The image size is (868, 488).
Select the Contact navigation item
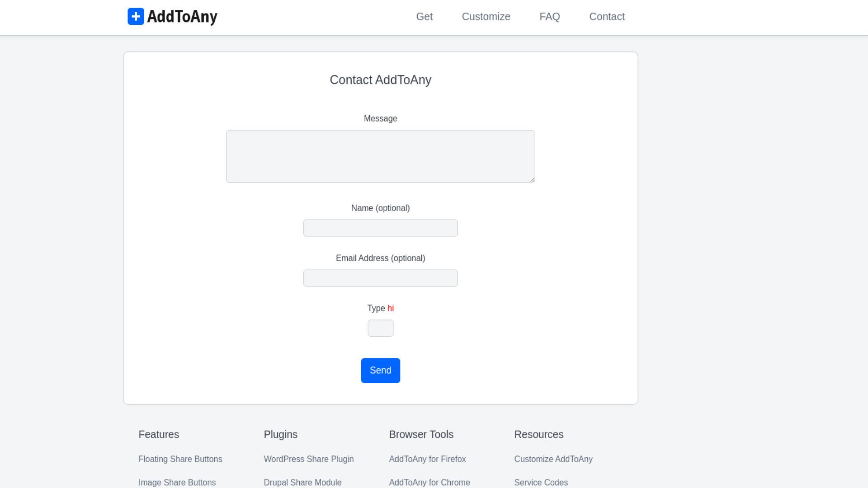(x=607, y=17)
